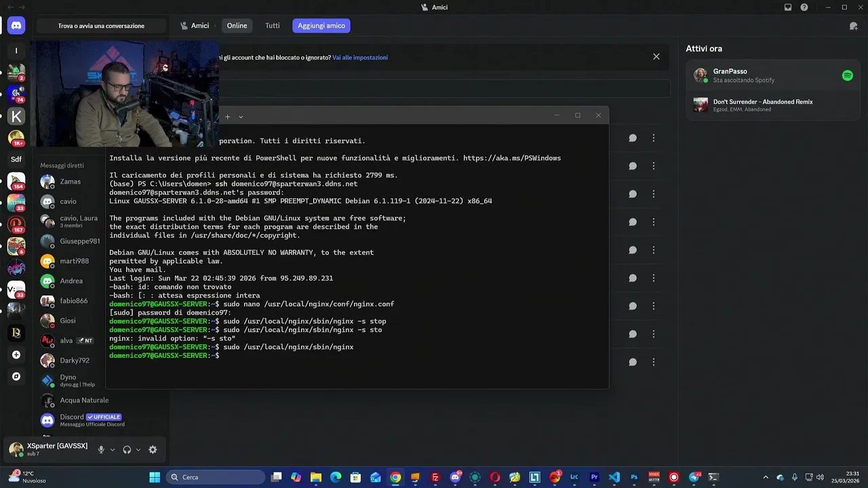Viewport: 868px width, 488px height.
Task: Click Don't Surrender album art thumbnail
Action: (701, 105)
